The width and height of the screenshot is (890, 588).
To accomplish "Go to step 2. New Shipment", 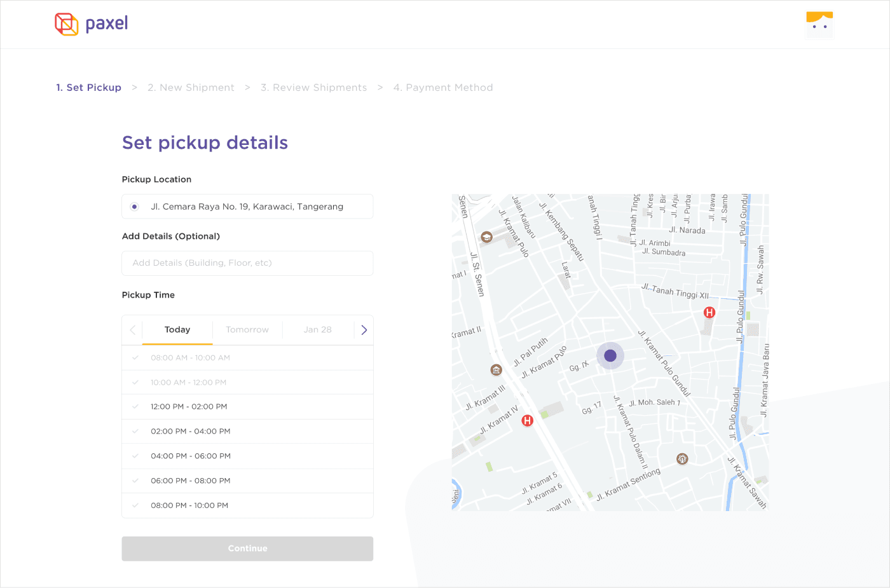I will pos(191,88).
